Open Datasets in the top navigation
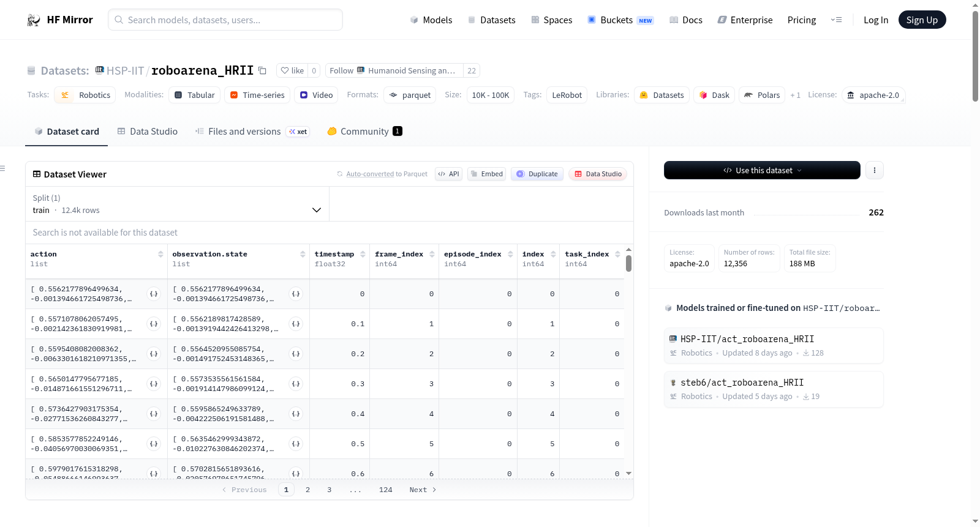Screen dimensions: 980x527 tap(491, 20)
